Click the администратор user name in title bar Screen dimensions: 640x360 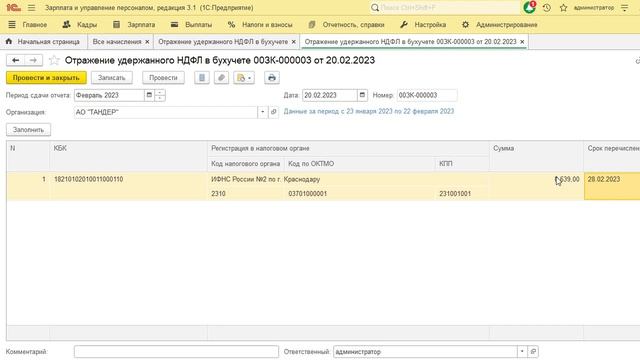pyautogui.click(x=594, y=8)
